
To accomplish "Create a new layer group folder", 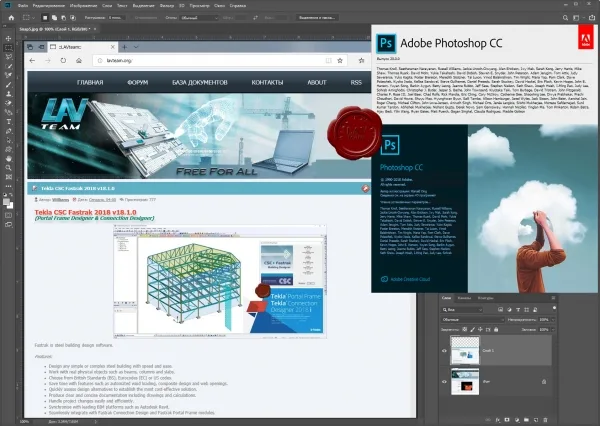I will (x=527, y=420).
